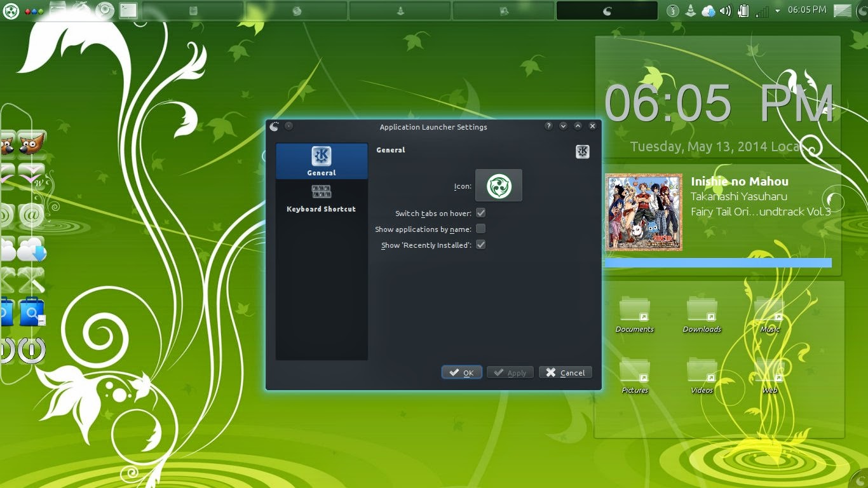Toggle Show 'Recently Installed' checkbox
The width and height of the screenshot is (868, 488).
click(481, 245)
